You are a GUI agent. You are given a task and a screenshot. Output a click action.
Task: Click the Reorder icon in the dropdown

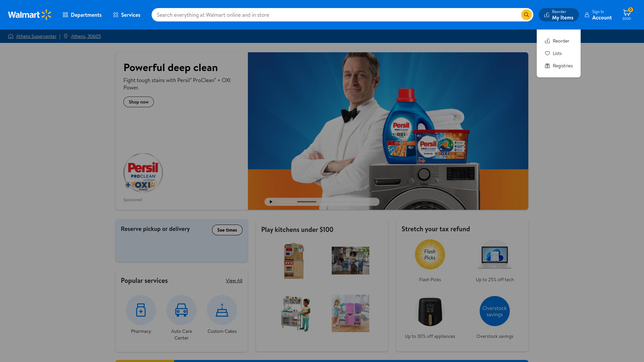547,41
